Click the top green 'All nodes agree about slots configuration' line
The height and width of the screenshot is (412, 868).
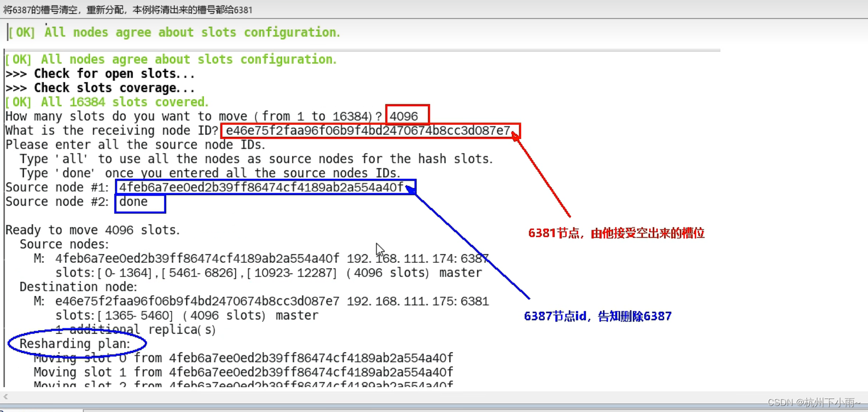(x=175, y=32)
